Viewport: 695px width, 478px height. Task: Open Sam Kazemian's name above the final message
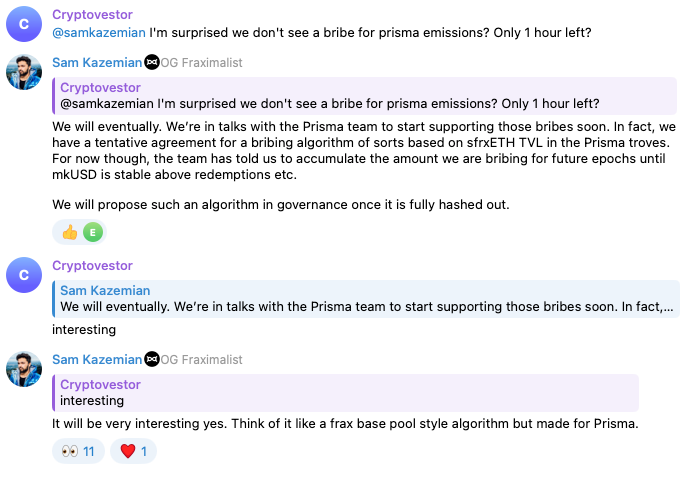tap(97, 359)
